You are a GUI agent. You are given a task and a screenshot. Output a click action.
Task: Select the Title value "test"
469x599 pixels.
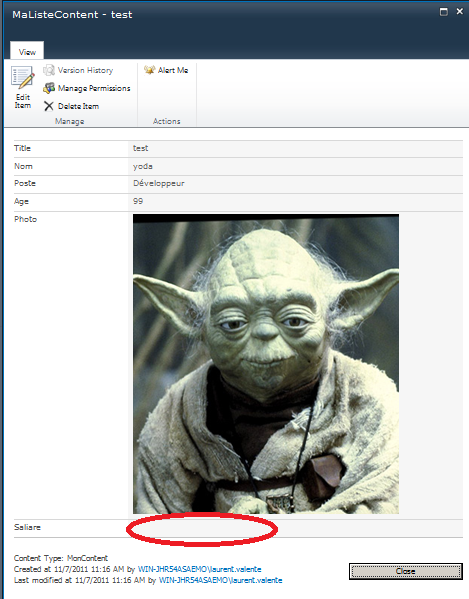pyautogui.click(x=141, y=148)
